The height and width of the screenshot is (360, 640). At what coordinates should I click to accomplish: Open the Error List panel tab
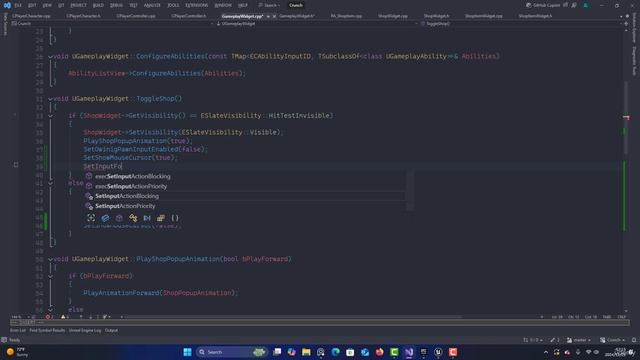point(18,330)
